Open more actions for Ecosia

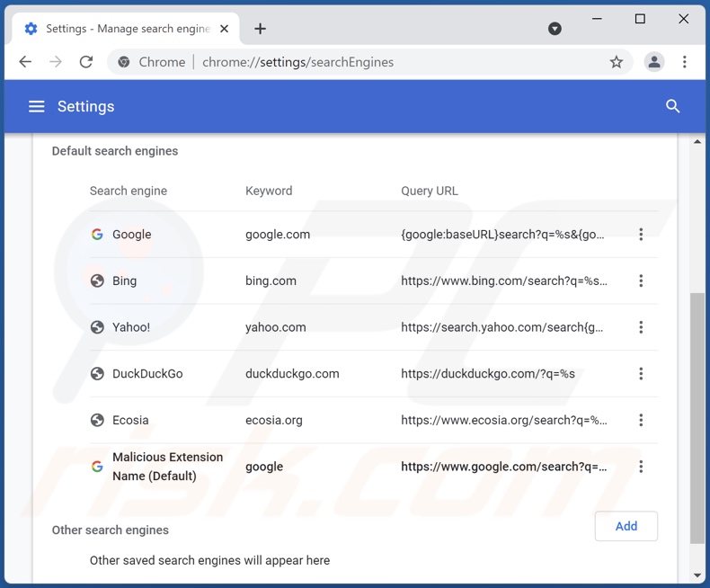click(x=641, y=420)
